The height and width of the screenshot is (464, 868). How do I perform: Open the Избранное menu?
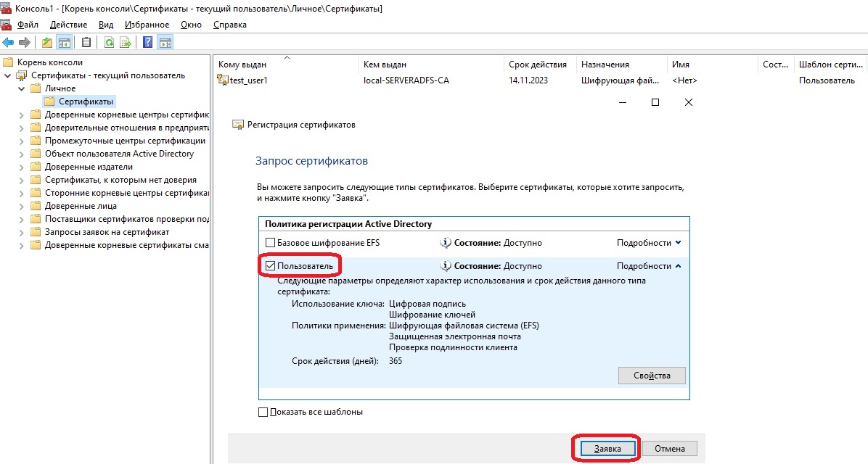(x=147, y=25)
